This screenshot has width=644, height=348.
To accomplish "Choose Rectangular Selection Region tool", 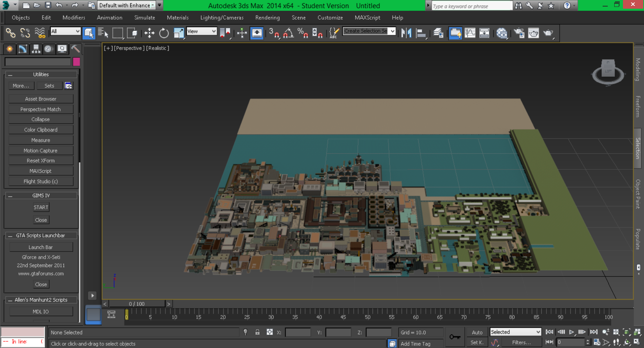I will click(118, 33).
